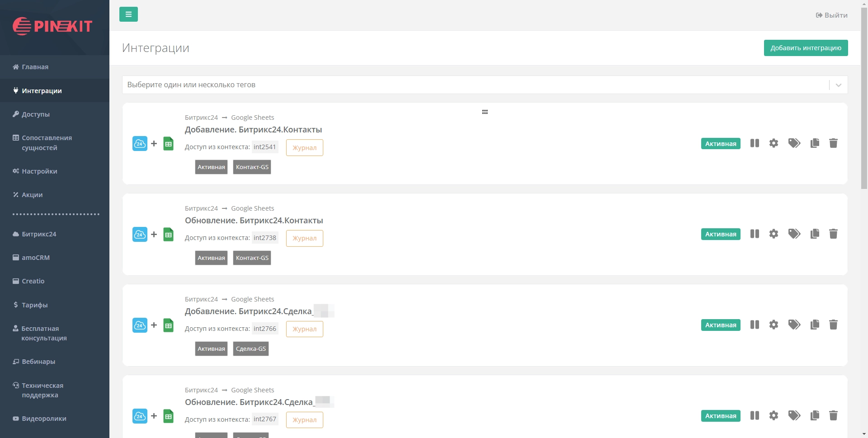
Task: Go to Настройки in the sidebar
Action: 39,171
